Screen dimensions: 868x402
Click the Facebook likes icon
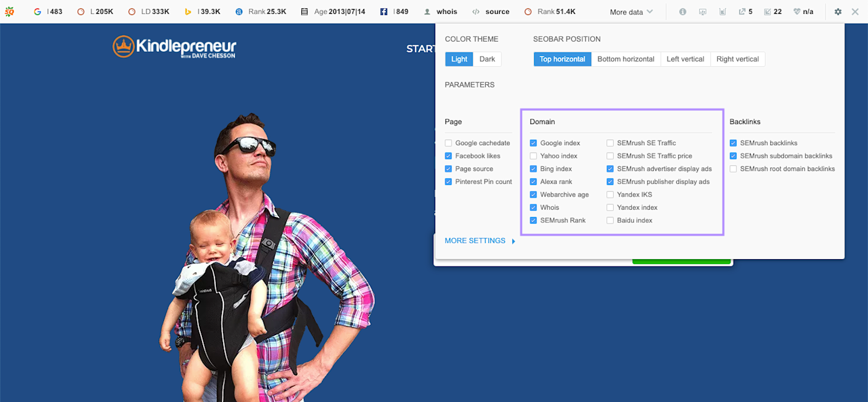coord(384,11)
